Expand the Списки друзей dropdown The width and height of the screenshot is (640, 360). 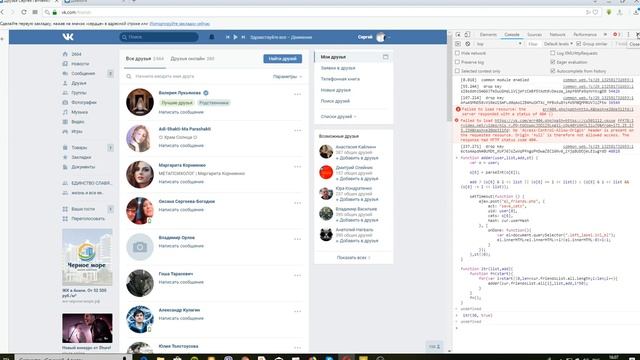338,117
